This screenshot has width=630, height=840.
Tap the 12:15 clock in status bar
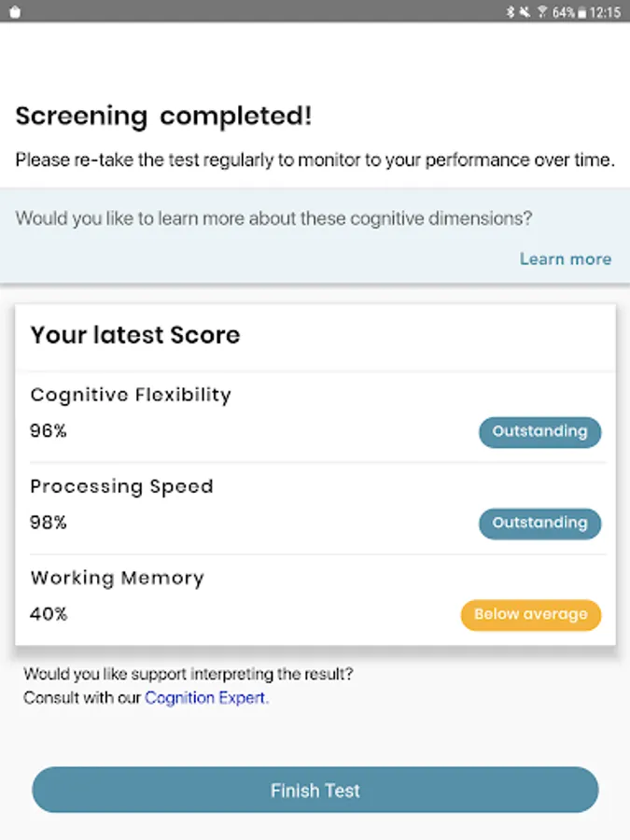coord(607,12)
